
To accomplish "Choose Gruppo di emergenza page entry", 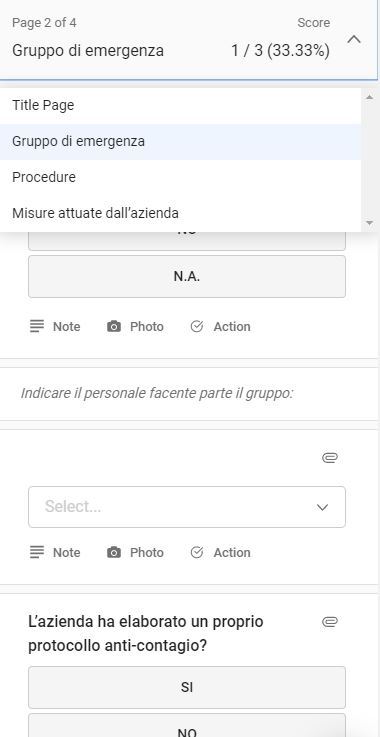I will 180,141.
